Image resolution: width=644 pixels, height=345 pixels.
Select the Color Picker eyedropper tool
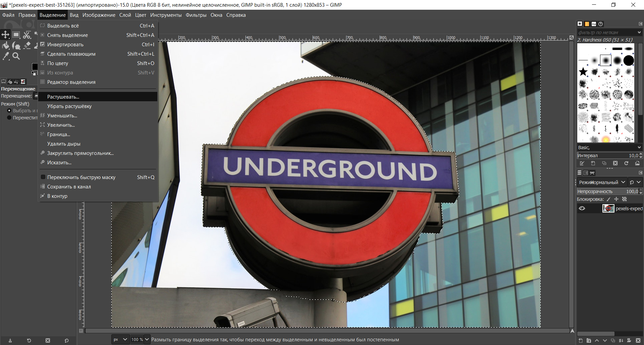(6, 56)
